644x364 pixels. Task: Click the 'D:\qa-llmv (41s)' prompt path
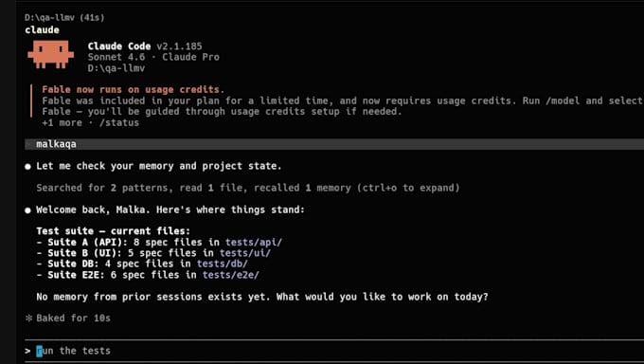pos(64,18)
